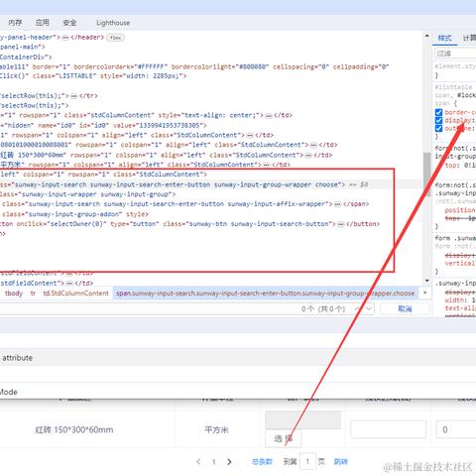Click the page number jump input
This screenshot has height=476, width=476.
pos(307,461)
